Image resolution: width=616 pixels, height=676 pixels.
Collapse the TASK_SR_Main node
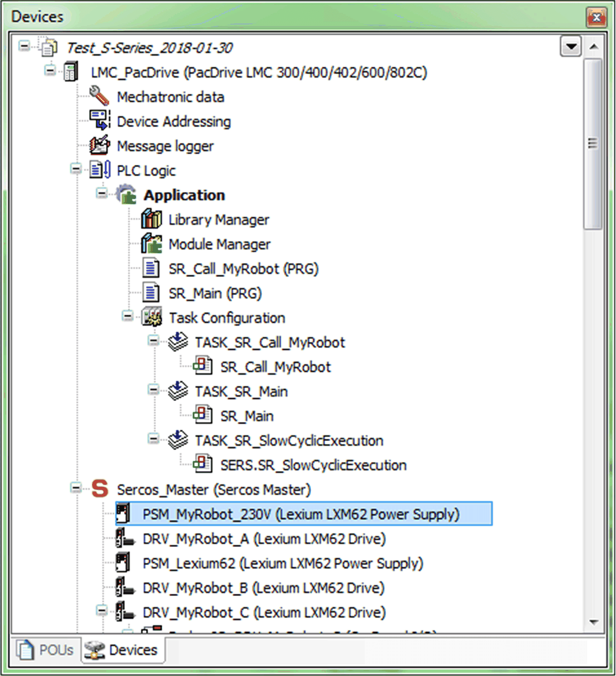[153, 389]
